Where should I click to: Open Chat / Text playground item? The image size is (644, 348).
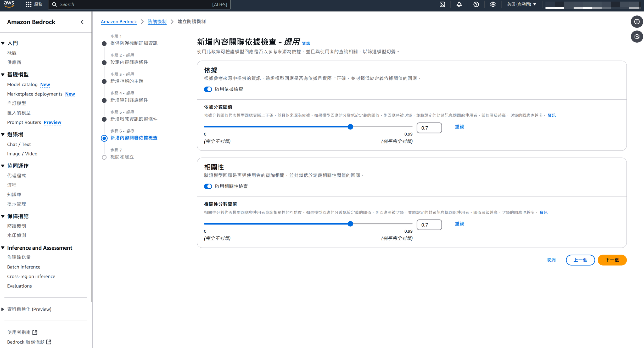pos(19,144)
